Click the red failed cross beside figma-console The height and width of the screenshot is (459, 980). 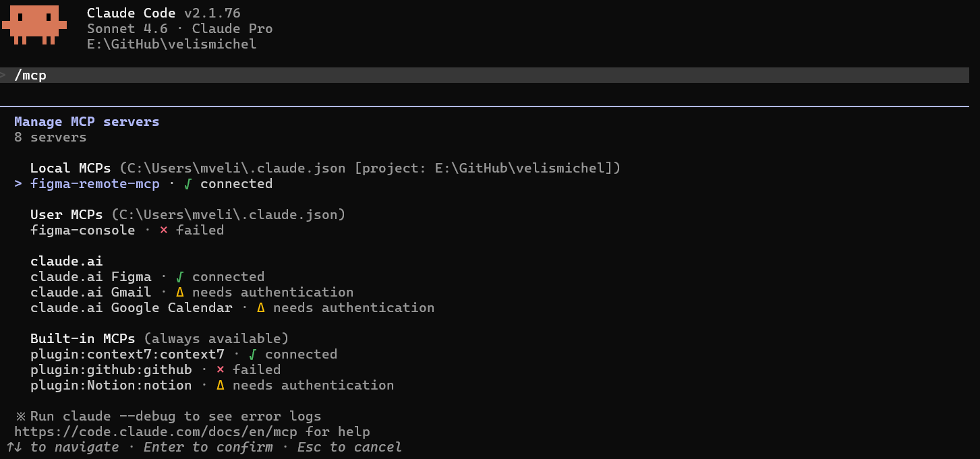pos(164,231)
